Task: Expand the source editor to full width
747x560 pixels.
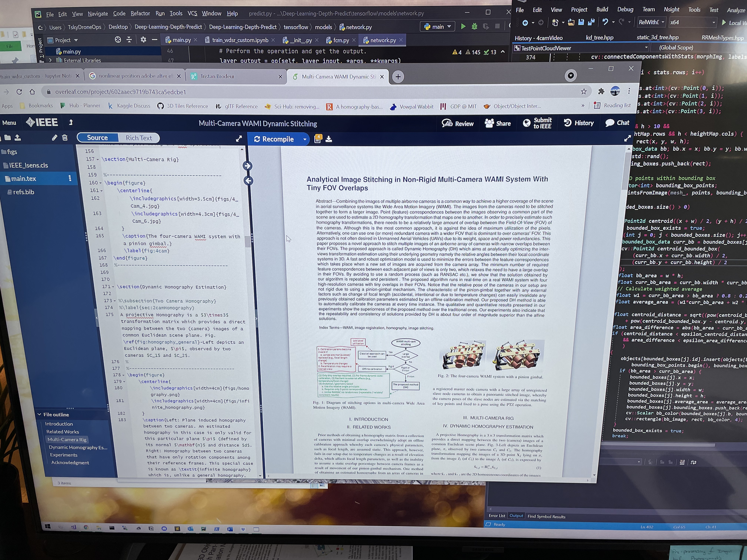Action: [239, 139]
